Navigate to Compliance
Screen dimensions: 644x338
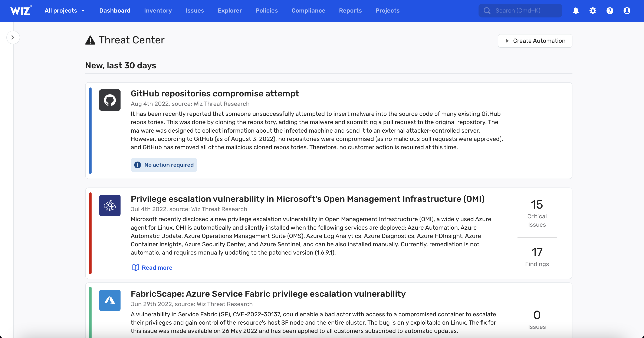[x=308, y=10]
